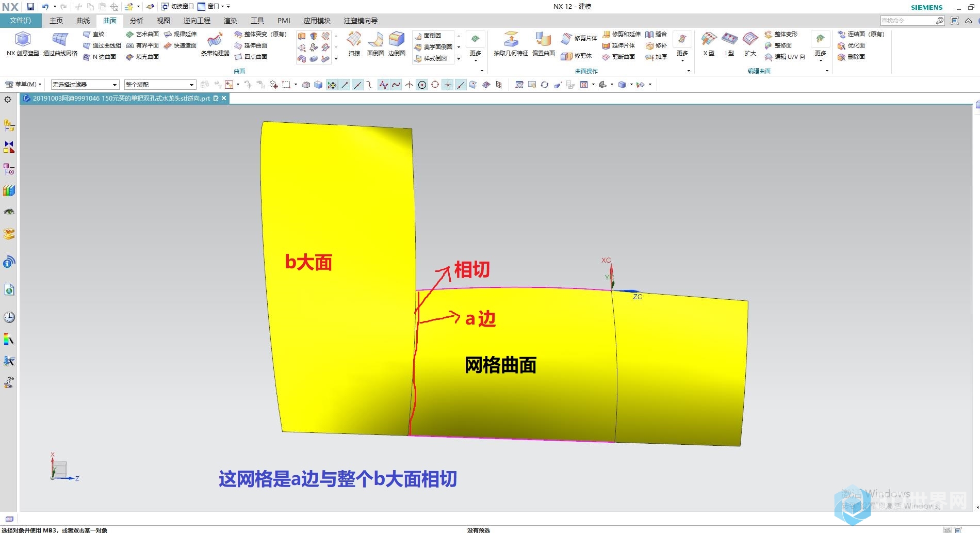The image size is (980, 533).
Task: Toggle the end point snap
Action: point(345,85)
